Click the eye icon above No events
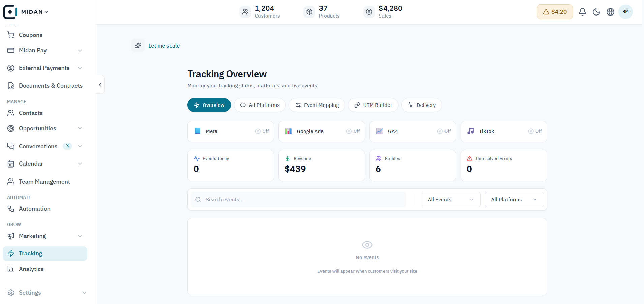 [367, 245]
